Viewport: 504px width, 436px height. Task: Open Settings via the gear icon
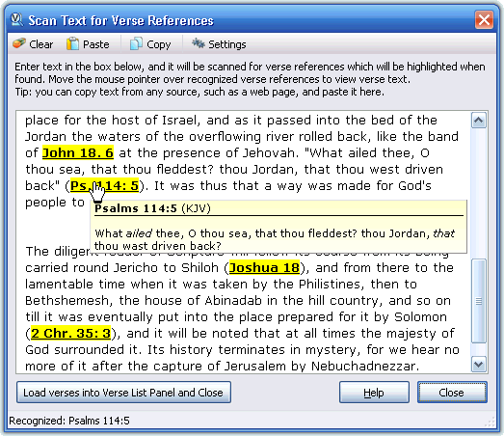pyautogui.click(x=198, y=43)
